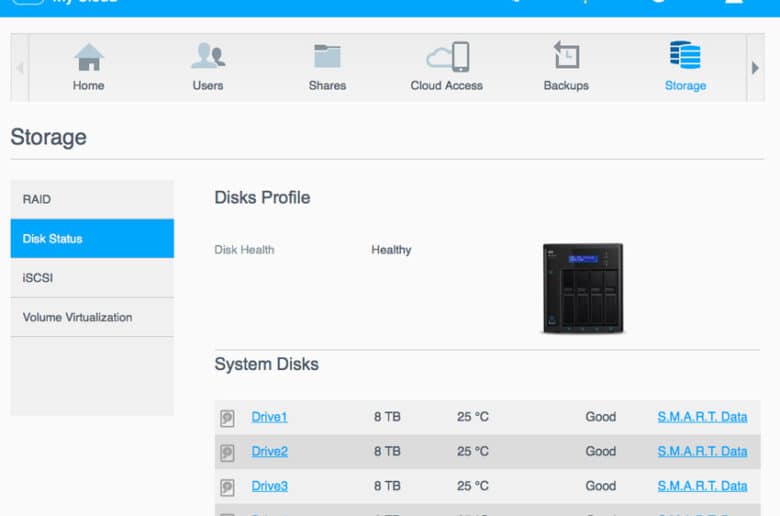The height and width of the screenshot is (516, 780).
Task: Click Drive3's 25 °C temperature
Action: point(473,486)
